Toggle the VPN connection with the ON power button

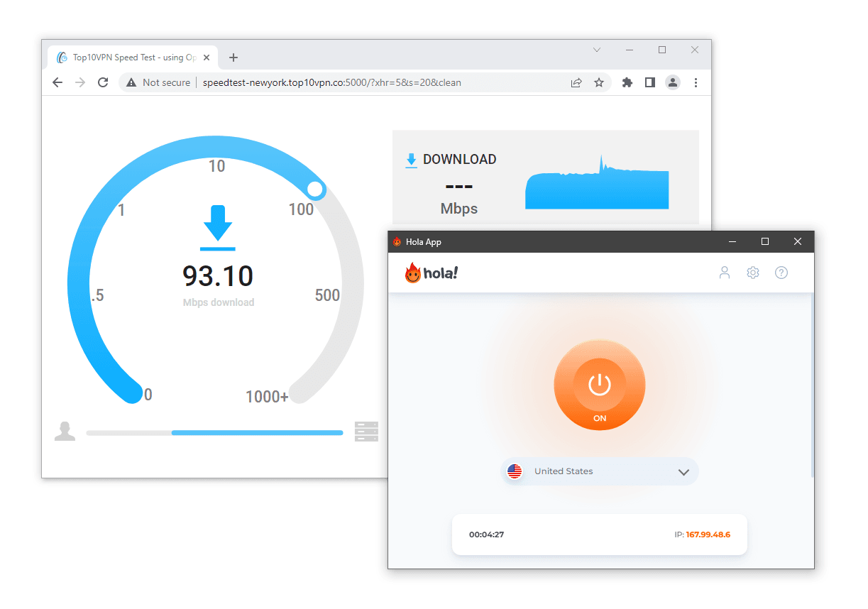click(x=600, y=385)
